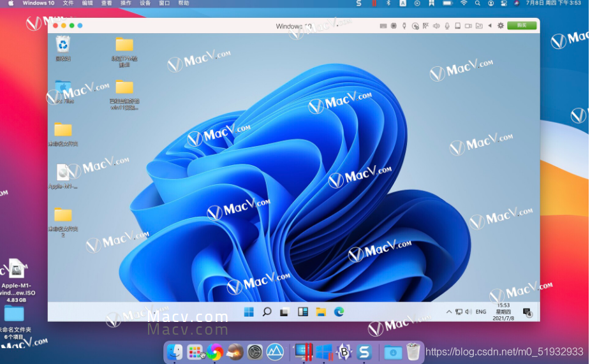Click the speaker sound icon in Parallels toolbar

pos(436,26)
